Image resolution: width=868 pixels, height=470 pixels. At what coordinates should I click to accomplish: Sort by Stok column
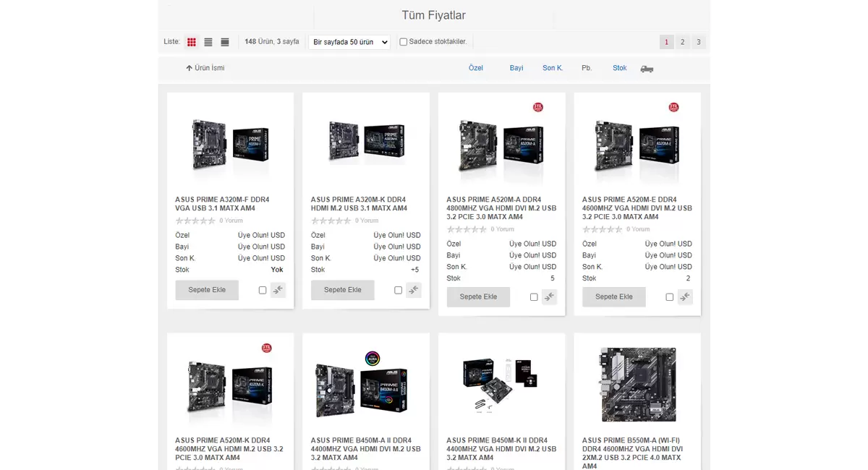tap(620, 68)
